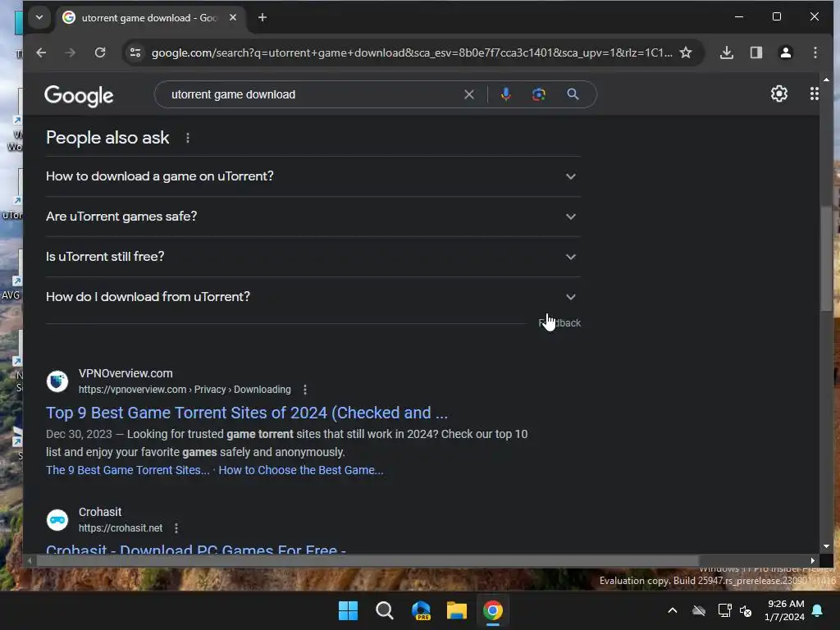Start search by voice microphone
Viewport: 840px width, 630px height.
pos(505,95)
